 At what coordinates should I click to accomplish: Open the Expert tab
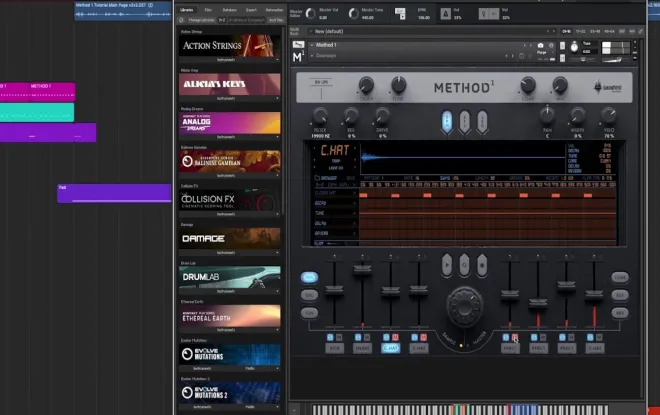(x=251, y=10)
